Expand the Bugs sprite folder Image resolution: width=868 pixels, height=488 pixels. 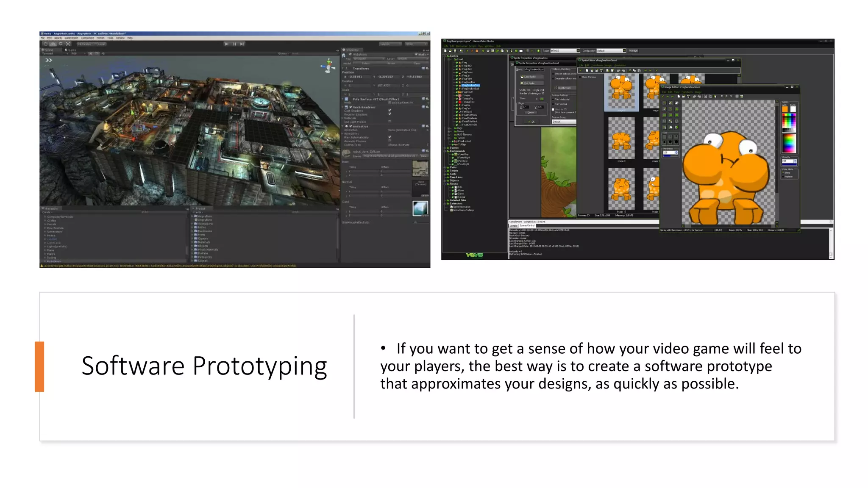click(x=449, y=128)
